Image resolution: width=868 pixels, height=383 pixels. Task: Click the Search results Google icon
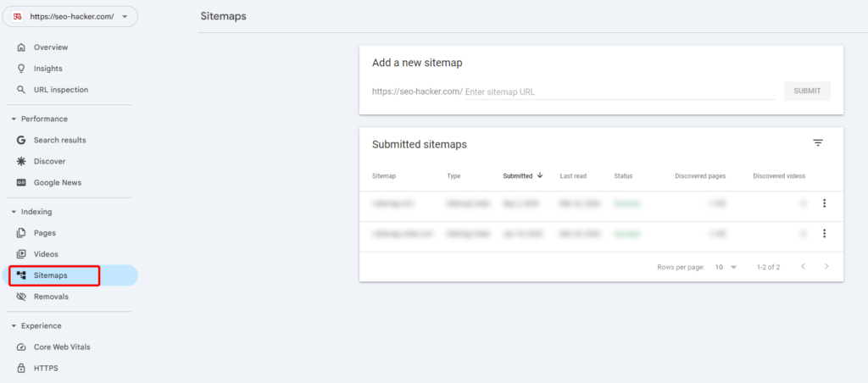tap(21, 140)
